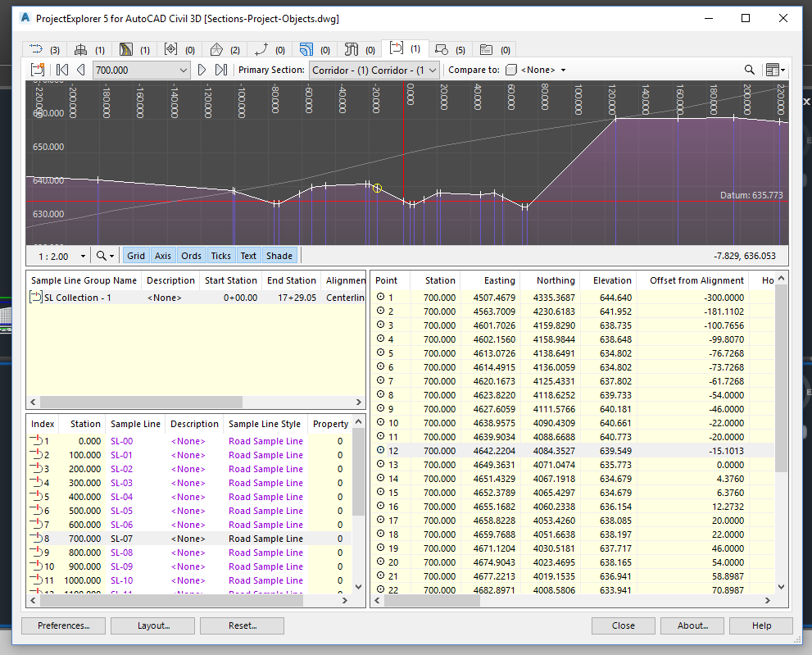The height and width of the screenshot is (655, 812).
Task: Sort sample lines by Station column header
Action: click(82, 424)
